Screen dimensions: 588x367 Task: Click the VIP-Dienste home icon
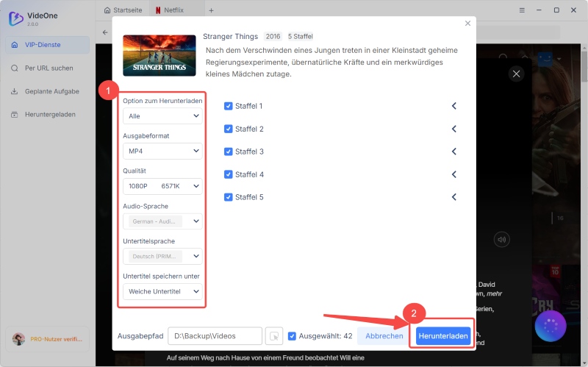click(15, 45)
